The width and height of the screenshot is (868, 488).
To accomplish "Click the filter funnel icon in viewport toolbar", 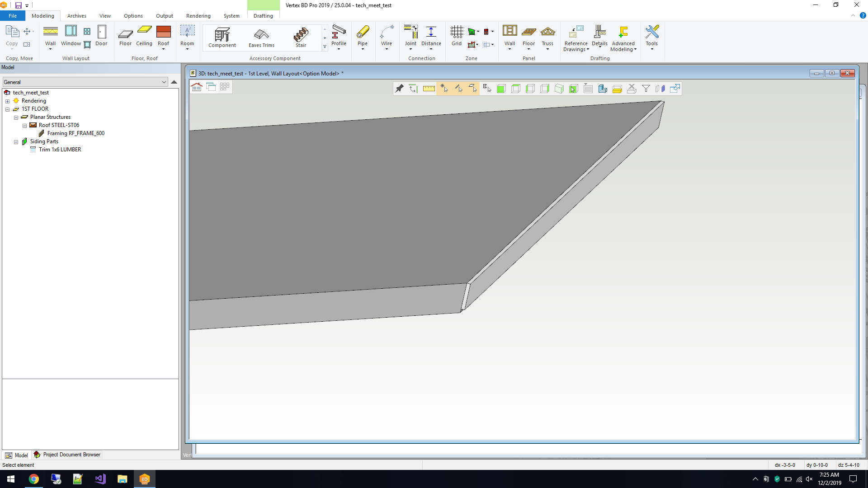I will click(646, 89).
